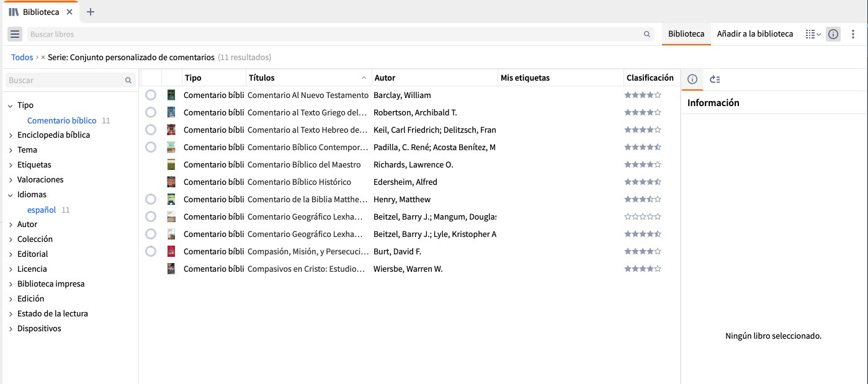Click cover thumbnail of Comentario Al Nuevo Testamento
868x384 pixels.
(x=171, y=95)
